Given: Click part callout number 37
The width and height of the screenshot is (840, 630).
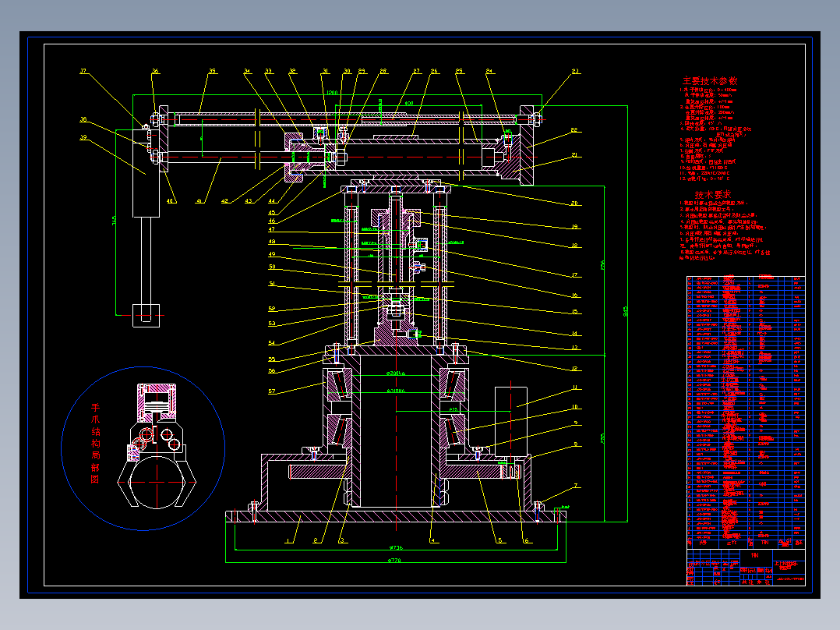Looking at the screenshot, I should click(83, 71).
